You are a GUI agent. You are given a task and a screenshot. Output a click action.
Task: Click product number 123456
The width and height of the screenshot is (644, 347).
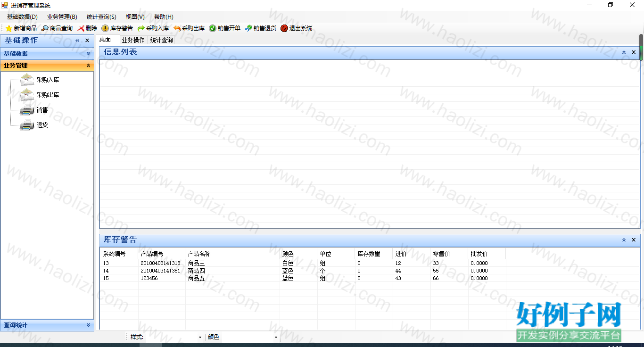[x=149, y=278]
